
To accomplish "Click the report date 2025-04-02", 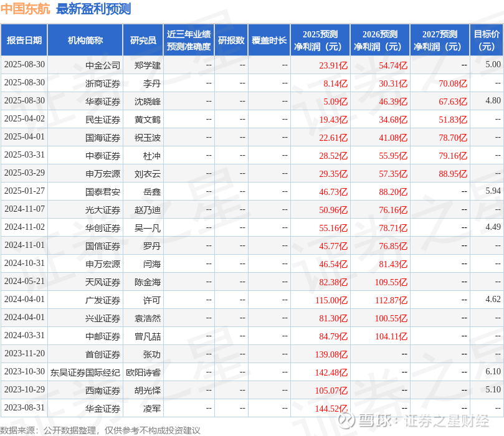I will pyautogui.click(x=24, y=118).
